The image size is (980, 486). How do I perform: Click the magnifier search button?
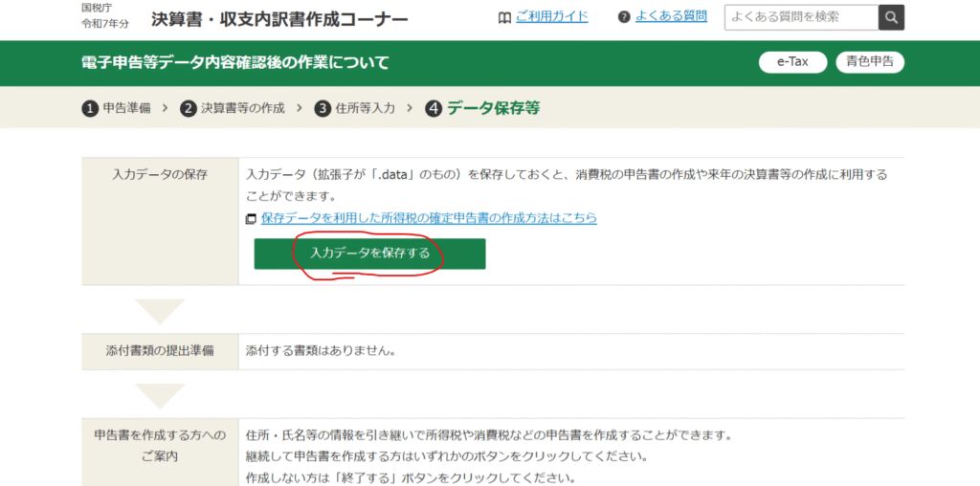(x=891, y=17)
